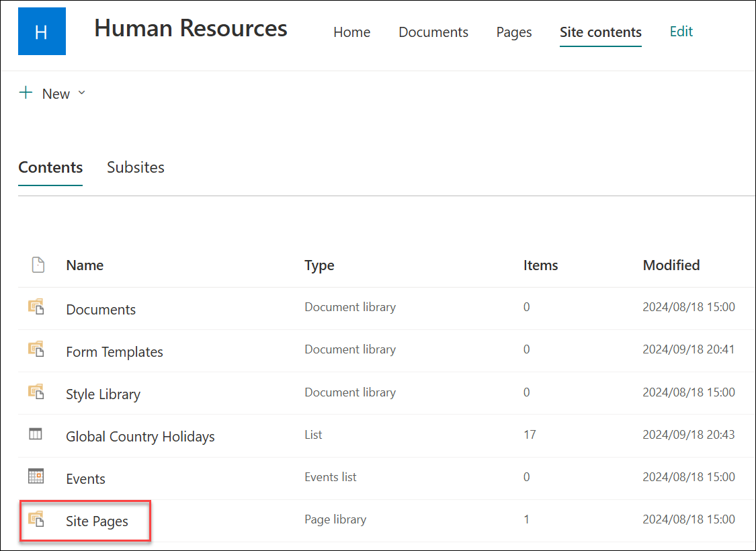Switch to the Subsites tab
Viewport: 756px width, 551px height.
136,167
